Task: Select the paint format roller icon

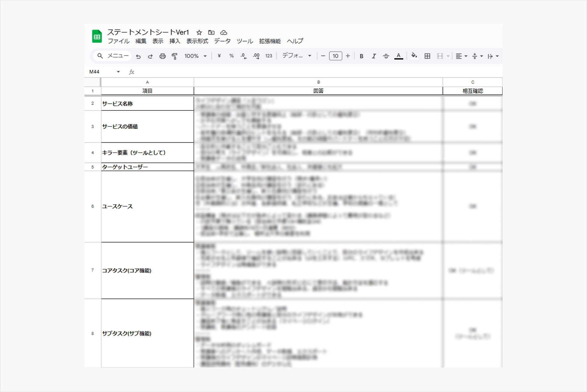Action: (x=175, y=56)
